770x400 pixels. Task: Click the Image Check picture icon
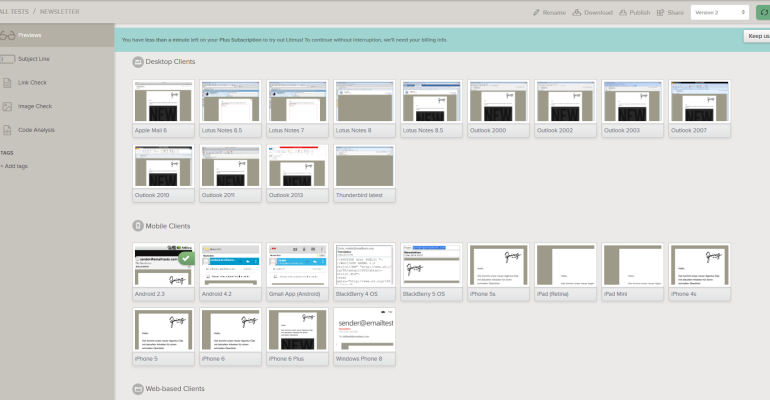[7, 106]
